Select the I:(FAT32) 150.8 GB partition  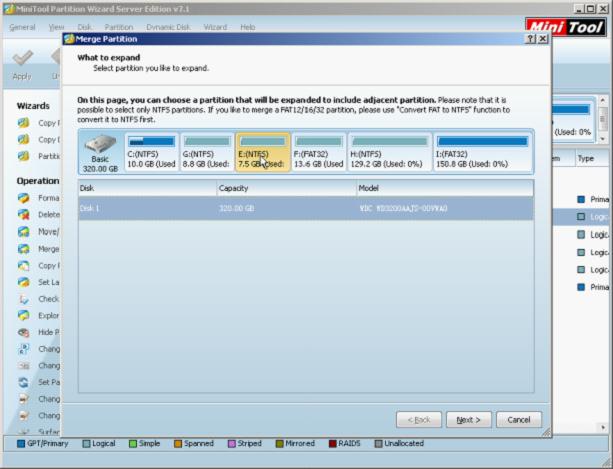(x=482, y=152)
